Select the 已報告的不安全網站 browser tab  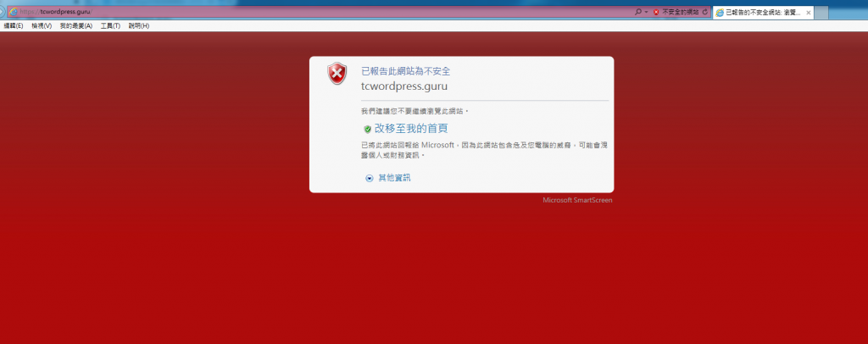(763, 13)
